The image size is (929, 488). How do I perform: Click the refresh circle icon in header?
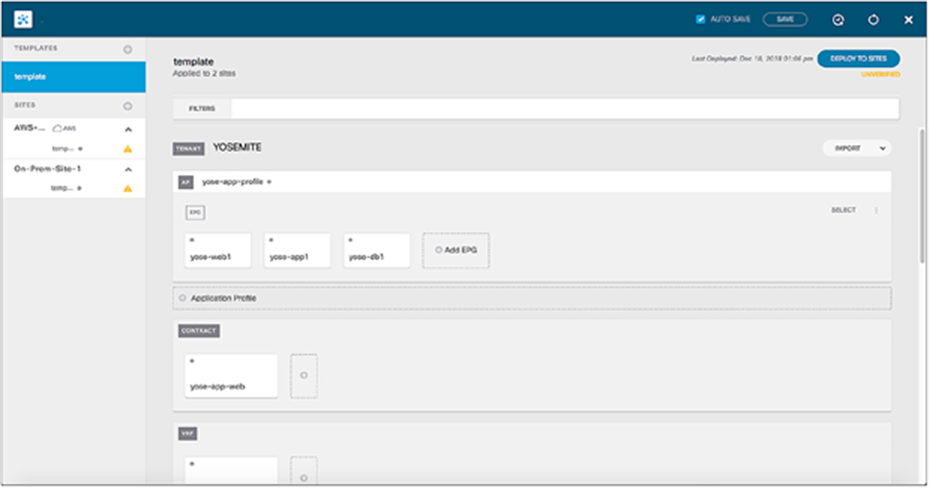pyautogui.click(x=873, y=20)
